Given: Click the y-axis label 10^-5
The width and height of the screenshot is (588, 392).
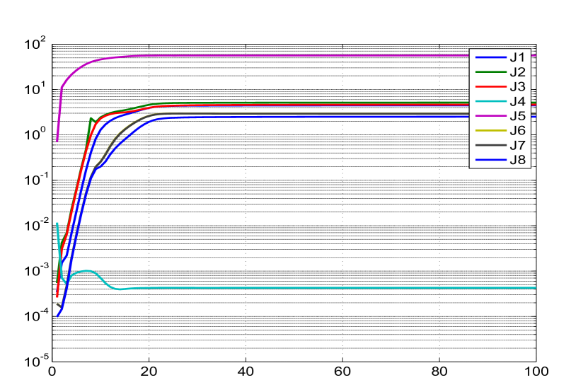Looking at the screenshot, I should pos(35,362).
